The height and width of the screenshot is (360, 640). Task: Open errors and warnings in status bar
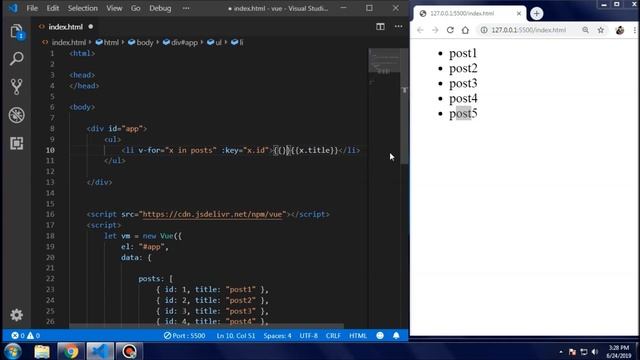point(25,336)
